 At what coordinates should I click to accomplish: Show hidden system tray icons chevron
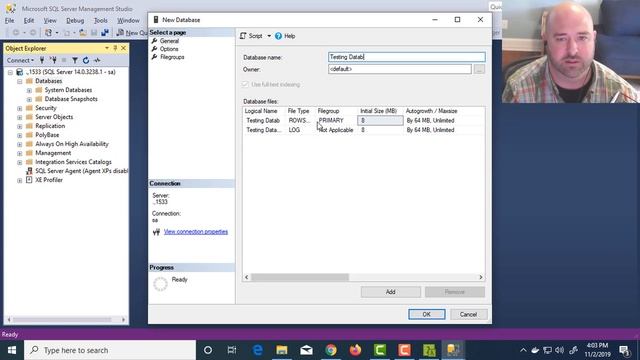click(523, 350)
